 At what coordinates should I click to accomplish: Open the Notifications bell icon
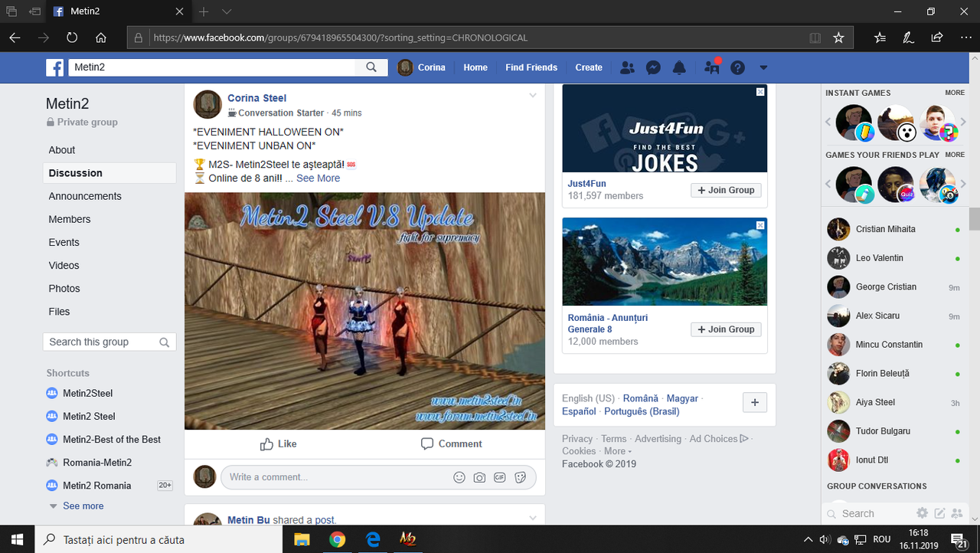coord(679,67)
